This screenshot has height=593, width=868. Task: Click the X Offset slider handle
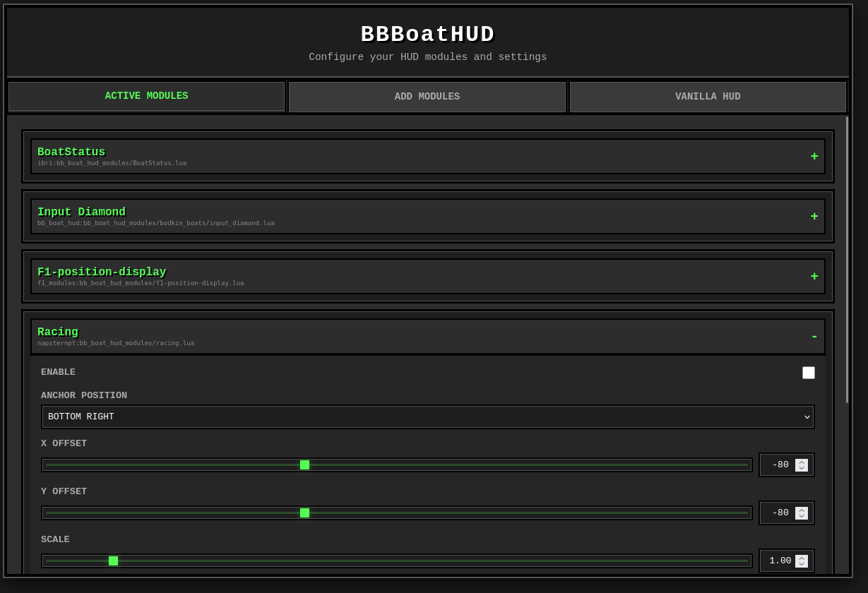coord(304,465)
